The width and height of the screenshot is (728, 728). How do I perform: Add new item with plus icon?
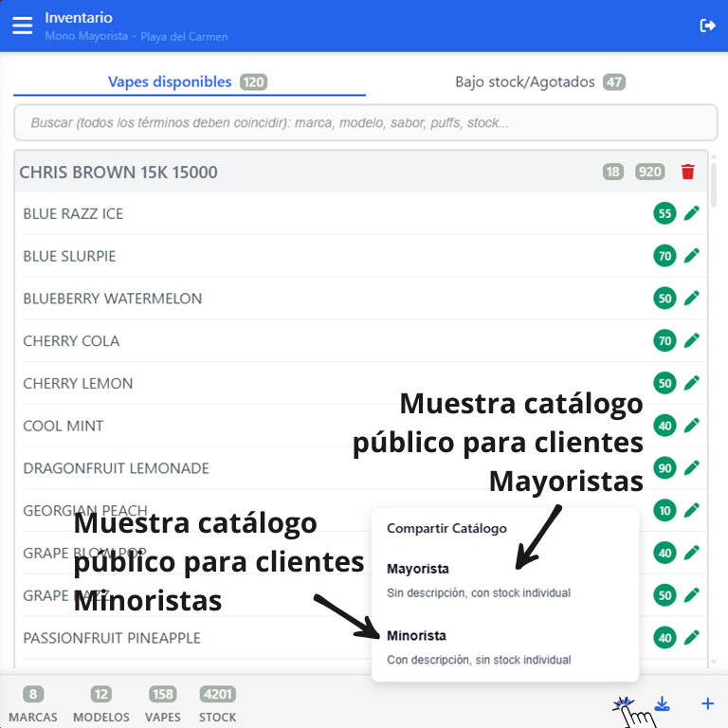click(x=707, y=703)
